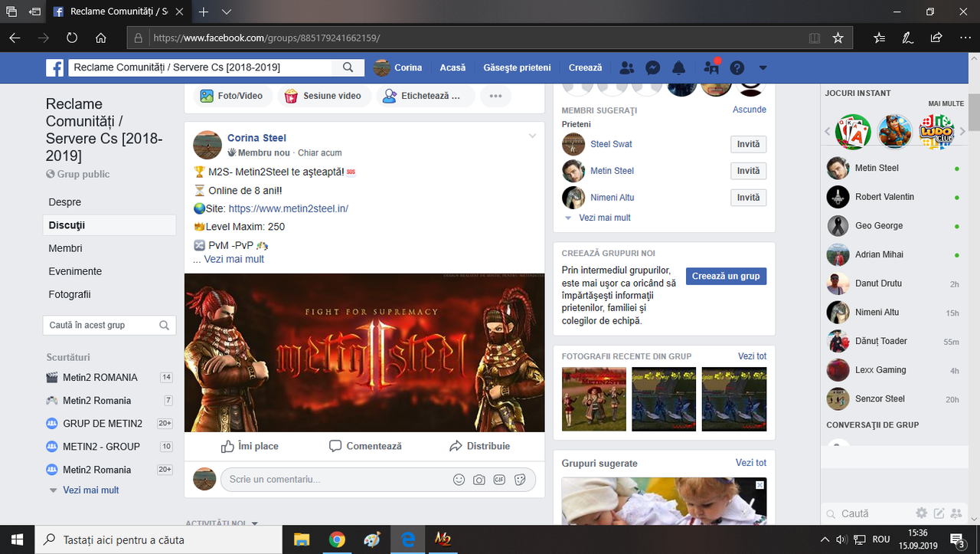
Task: Attach a photo via the comment camera icon
Action: point(479,480)
